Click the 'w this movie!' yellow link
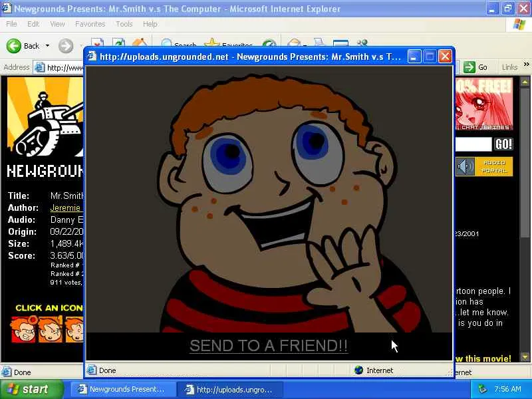This screenshot has height=399, width=532. [x=483, y=358]
